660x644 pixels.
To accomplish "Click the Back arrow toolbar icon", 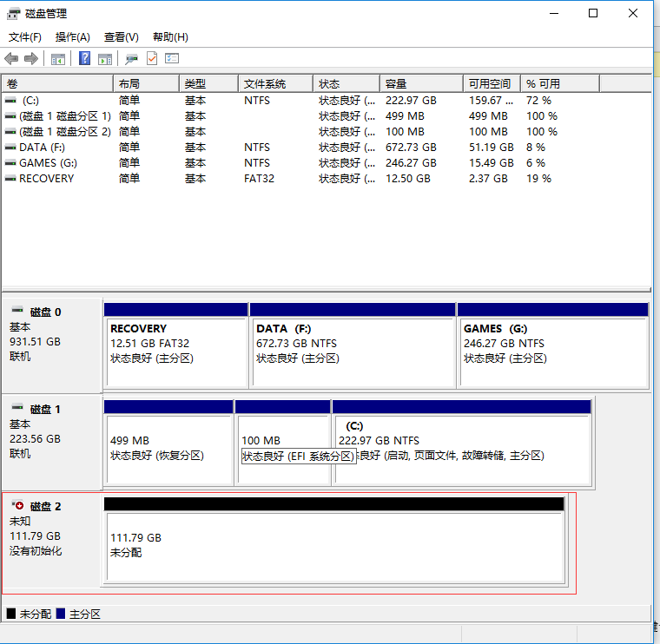I will pos(11,58).
